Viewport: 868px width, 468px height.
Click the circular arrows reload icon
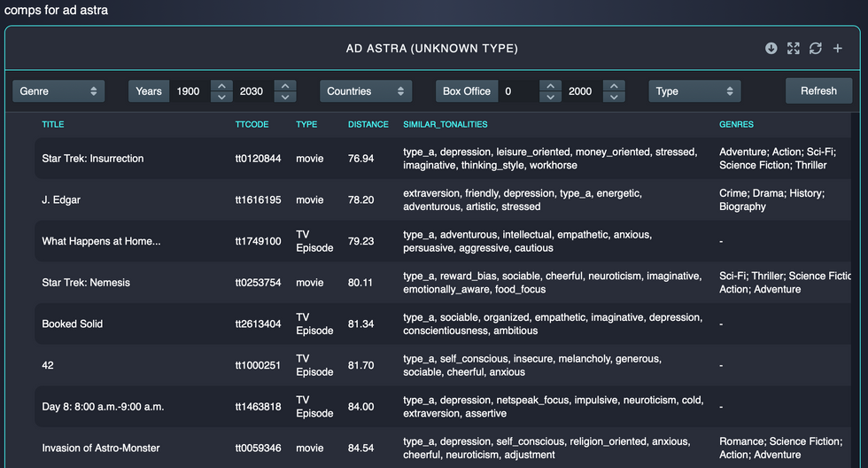tap(816, 48)
